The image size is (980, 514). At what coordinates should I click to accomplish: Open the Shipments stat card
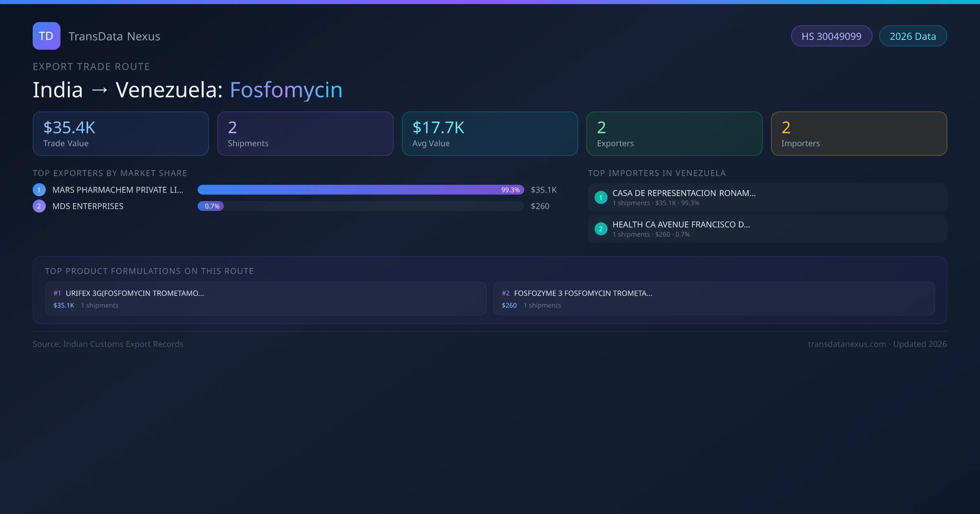pos(305,134)
